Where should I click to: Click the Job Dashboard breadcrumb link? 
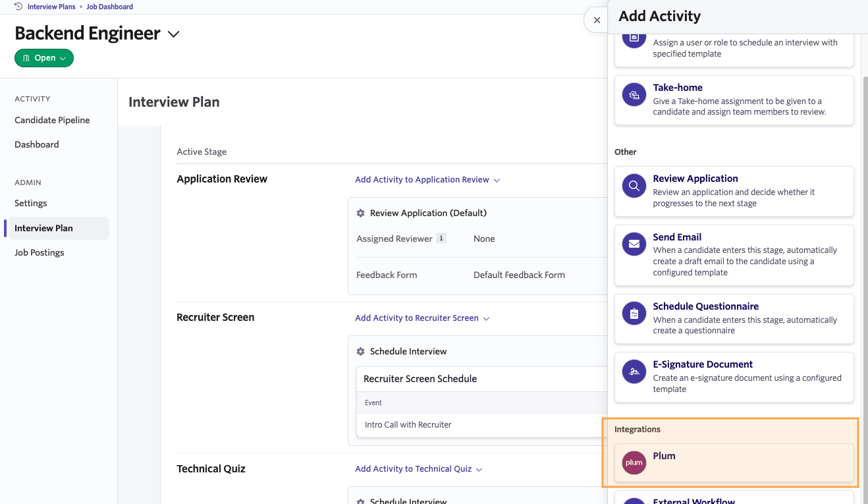point(109,7)
